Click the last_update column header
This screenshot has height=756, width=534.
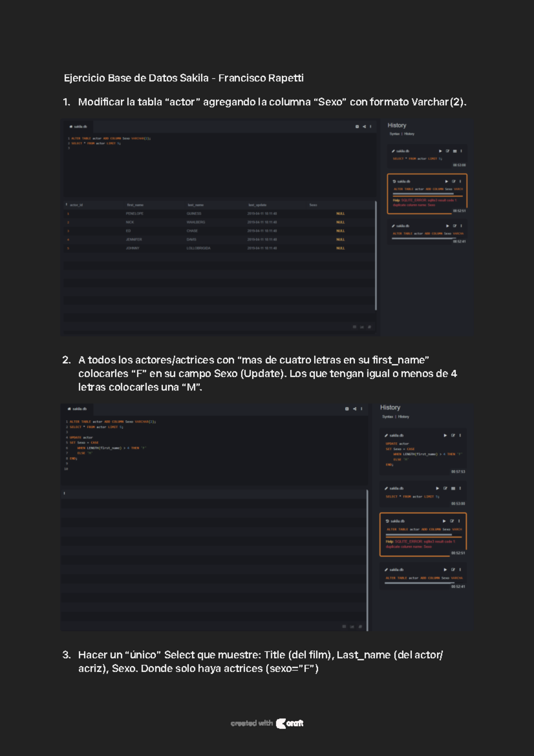coord(257,205)
